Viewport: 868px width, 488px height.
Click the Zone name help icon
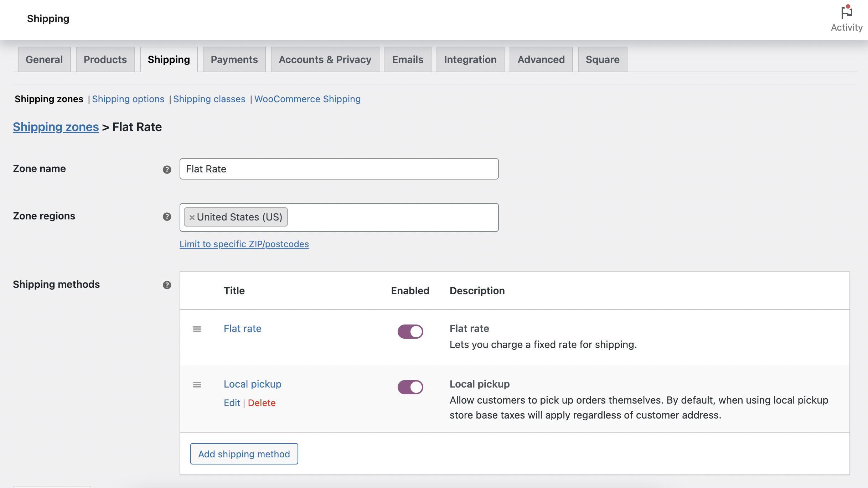167,170
